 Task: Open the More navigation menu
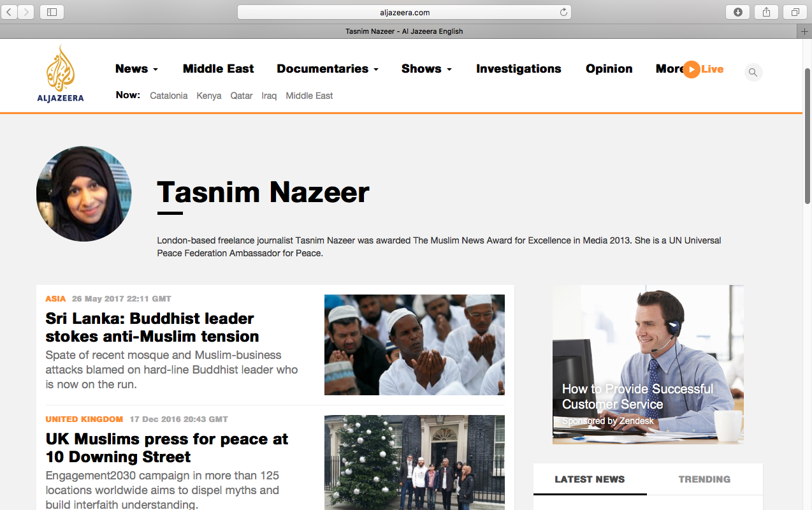click(x=669, y=69)
